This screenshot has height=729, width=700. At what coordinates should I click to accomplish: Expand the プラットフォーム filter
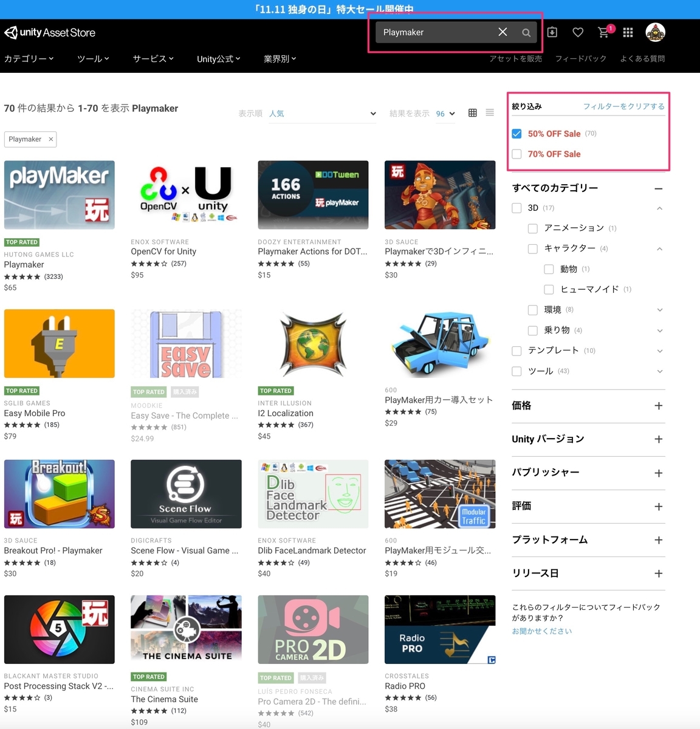tap(659, 540)
